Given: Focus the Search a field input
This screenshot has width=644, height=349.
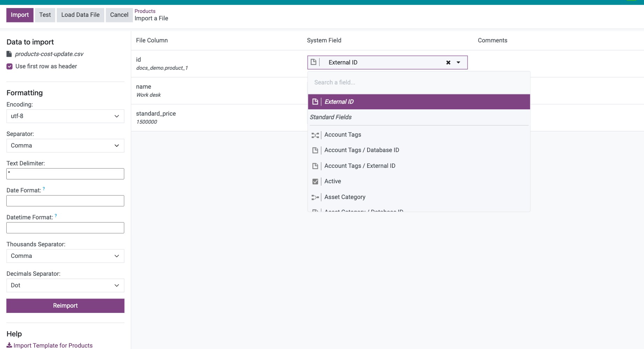Looking at the screenshot, I should coord(419,82).
